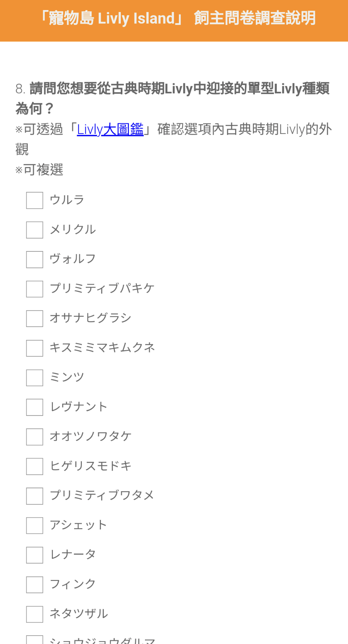Toggle the オサナヒグラシ checkbox
The image size is (348, 644).
click(x=35, y=319)
